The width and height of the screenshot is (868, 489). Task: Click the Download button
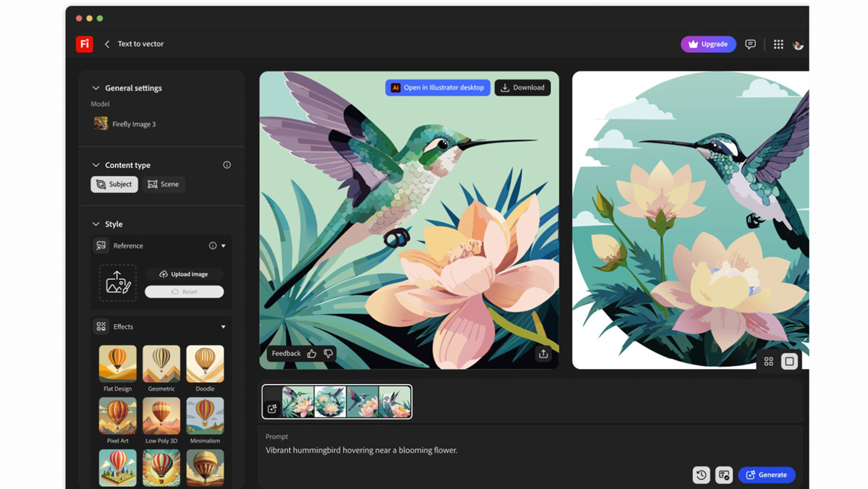pos(523,88)
